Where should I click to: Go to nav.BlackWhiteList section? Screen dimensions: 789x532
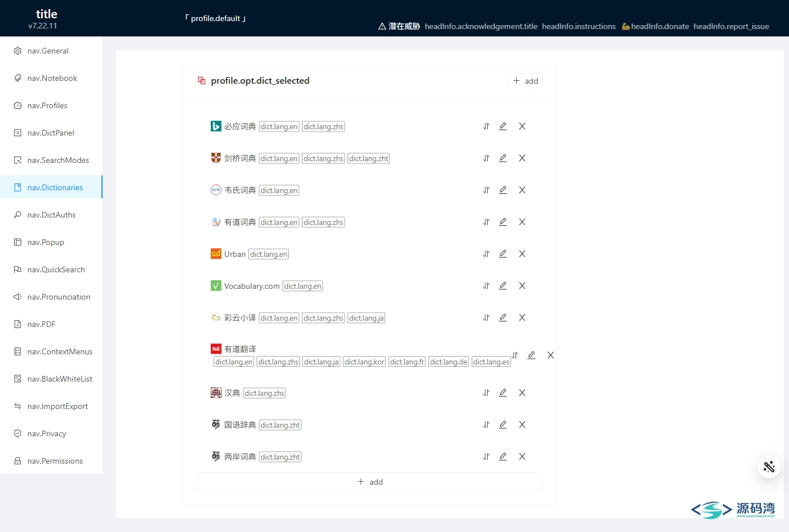[51, 379]
